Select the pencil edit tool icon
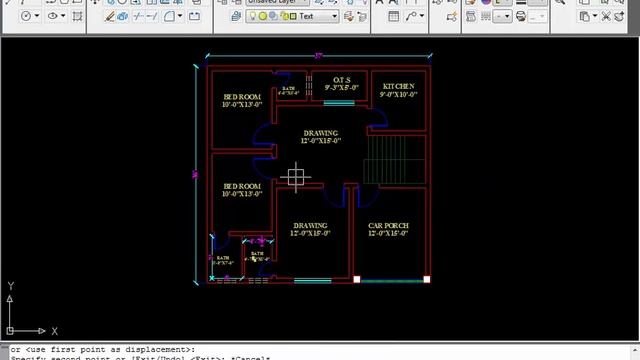The height and width of the screenshot is (360, 640). [109, 16]
